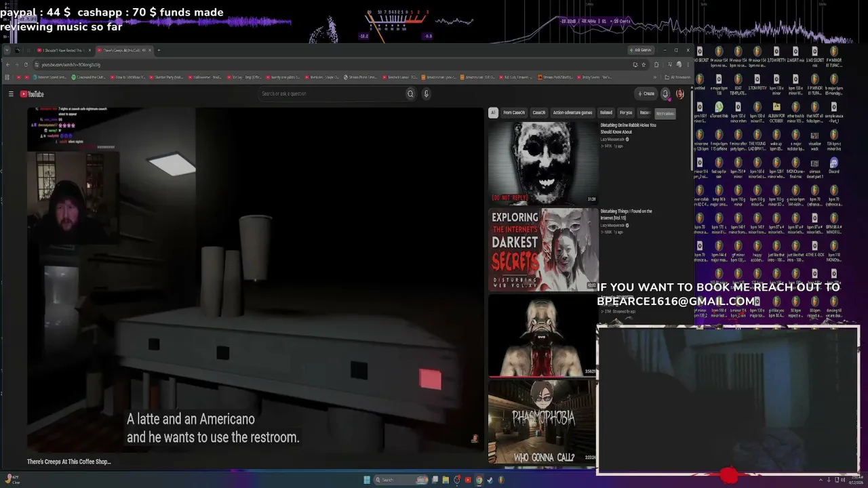Screen dimensions: 868x488
Task: Select 'a major rockstar' desktop project
Action: click(x=795, y=138)
